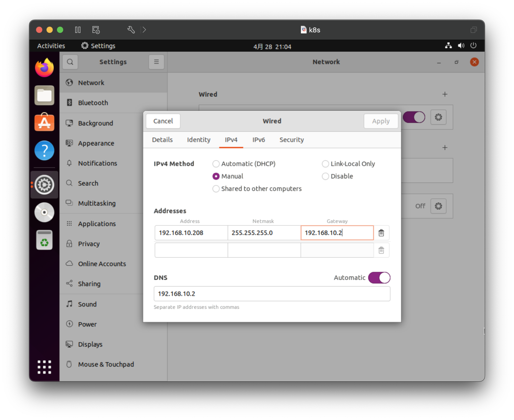
Task: Disable Automatic DNS toggle
Action: pyautogui.click(x=379, y=278)
